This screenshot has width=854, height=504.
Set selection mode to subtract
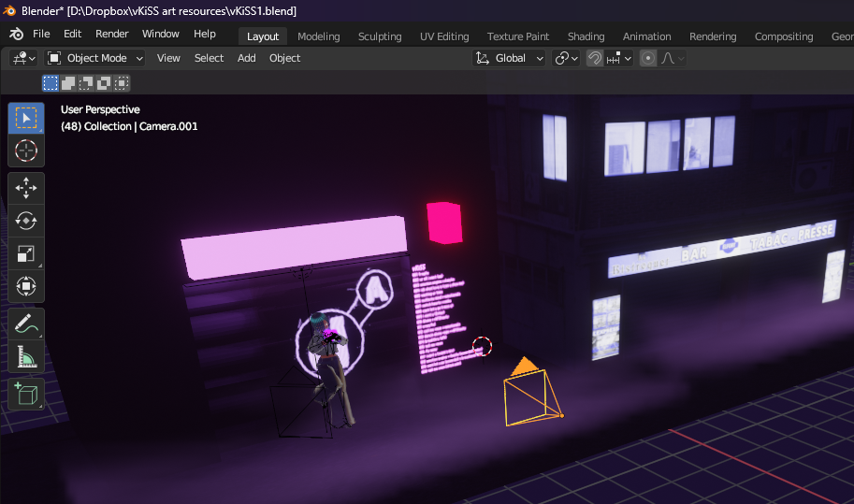pyautogui.click(x=85, y=83)
